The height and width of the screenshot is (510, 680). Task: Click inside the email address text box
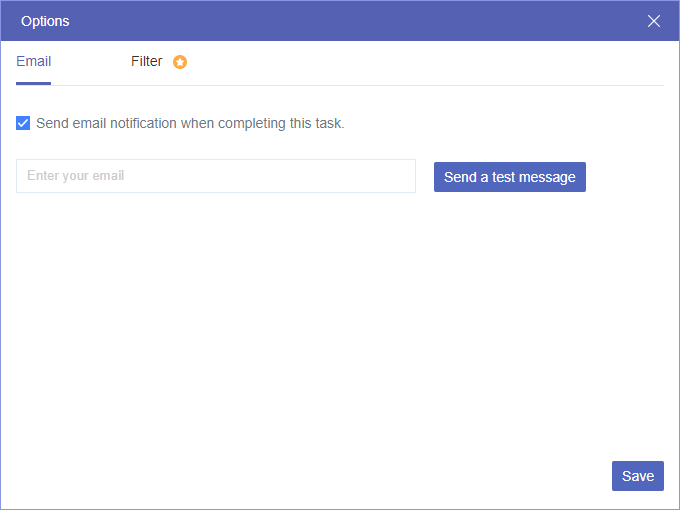(215, 176)
